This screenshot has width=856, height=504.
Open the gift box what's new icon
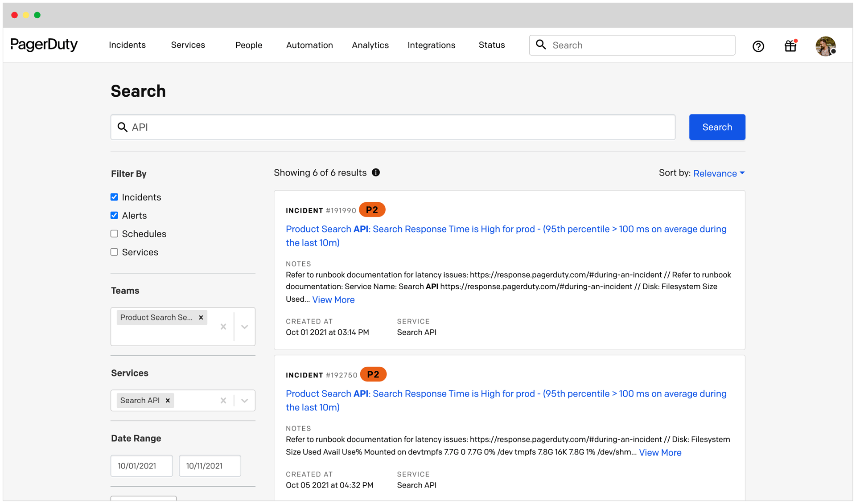[x=790, y=46]
